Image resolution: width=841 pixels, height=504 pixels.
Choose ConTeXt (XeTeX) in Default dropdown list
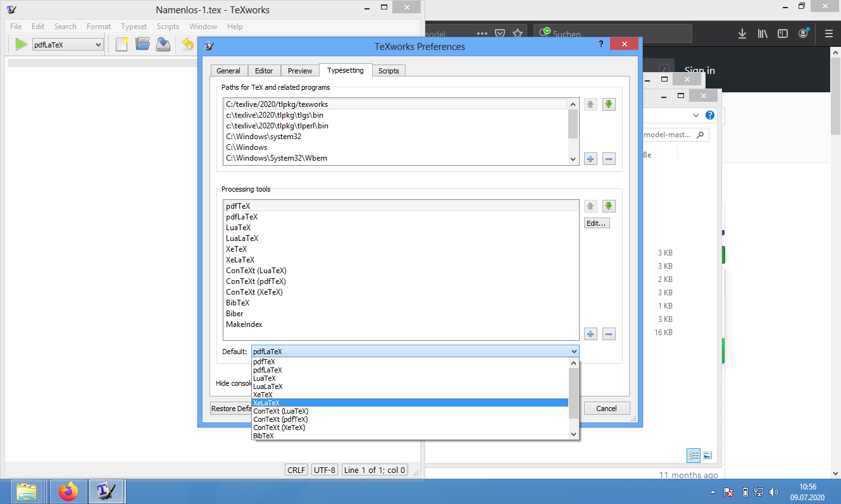click(x=410, y=427)
